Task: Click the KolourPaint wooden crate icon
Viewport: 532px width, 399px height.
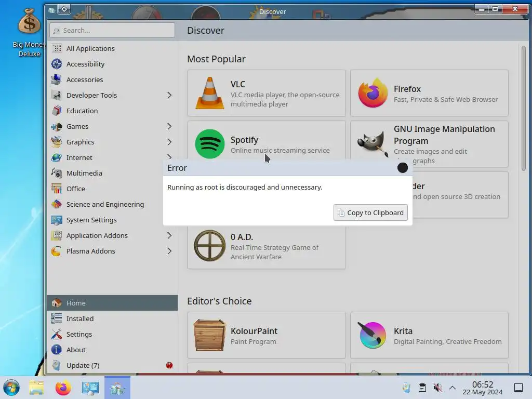Action: [210, 335]
